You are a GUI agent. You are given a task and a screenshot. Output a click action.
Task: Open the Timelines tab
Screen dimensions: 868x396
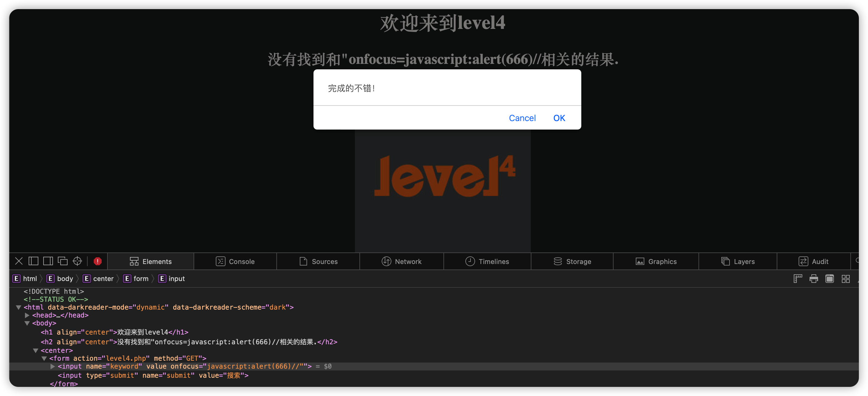487,261
